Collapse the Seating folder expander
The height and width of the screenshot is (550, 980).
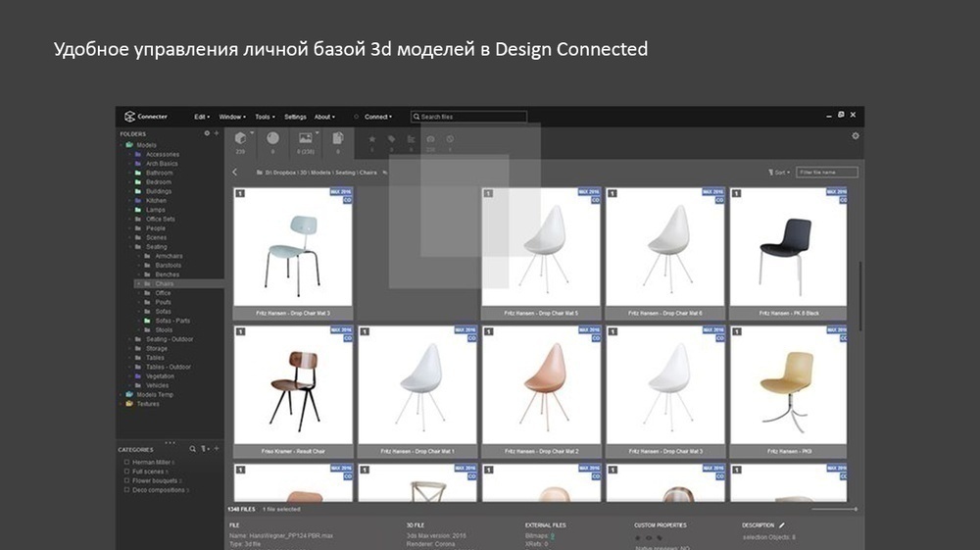130,247
